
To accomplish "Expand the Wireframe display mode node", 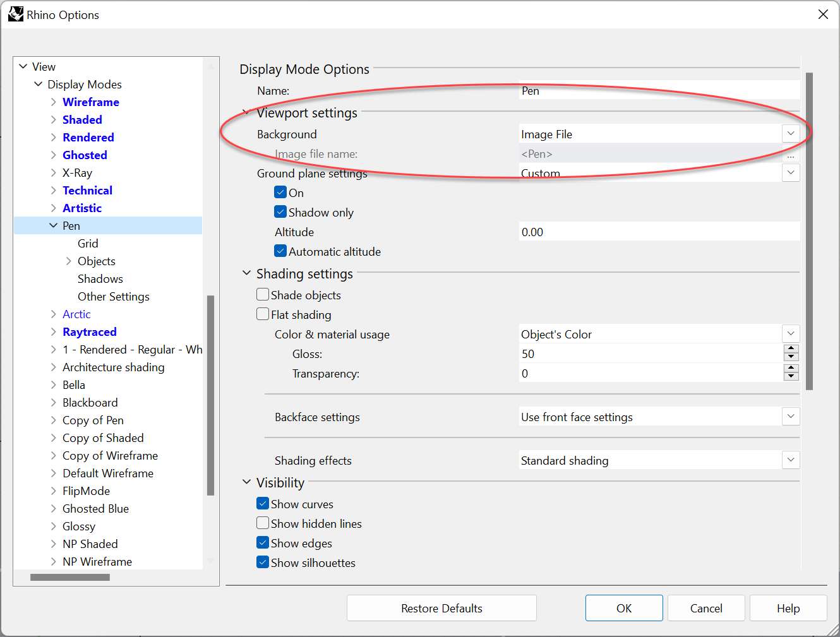I will pyautogui.click(x=54, y=102).
